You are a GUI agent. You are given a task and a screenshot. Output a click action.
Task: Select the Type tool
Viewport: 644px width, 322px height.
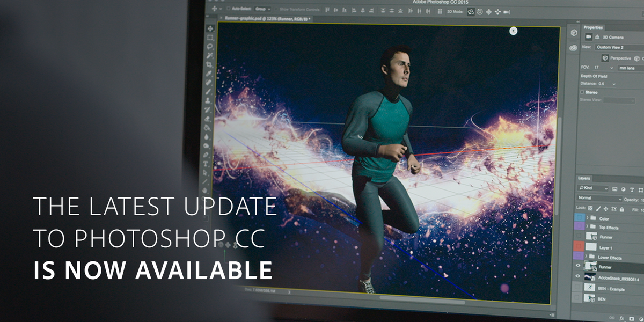[x=205, y=164]
